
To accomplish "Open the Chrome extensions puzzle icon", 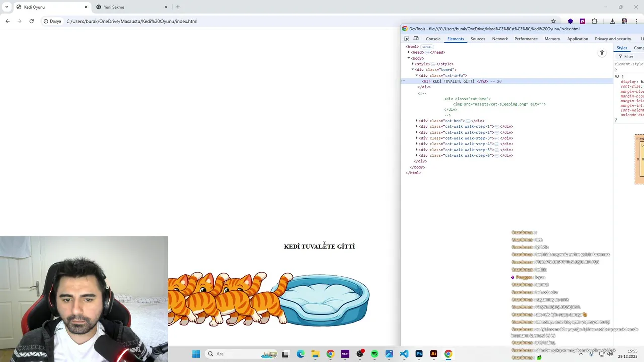I will tap(595, 21).
